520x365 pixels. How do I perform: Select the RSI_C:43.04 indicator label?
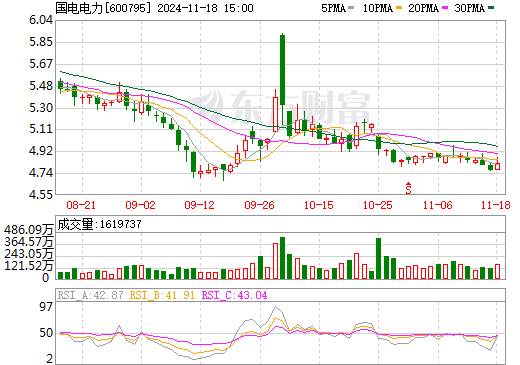click(234, 295)
